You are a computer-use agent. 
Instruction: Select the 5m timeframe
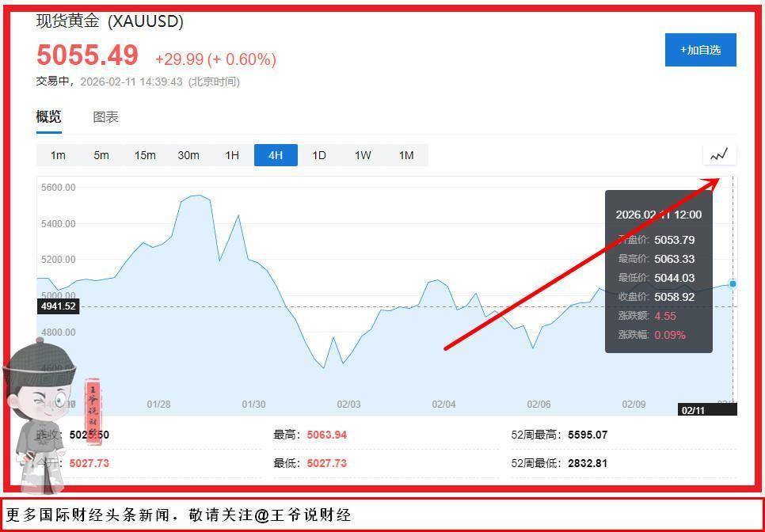(101, 155)
